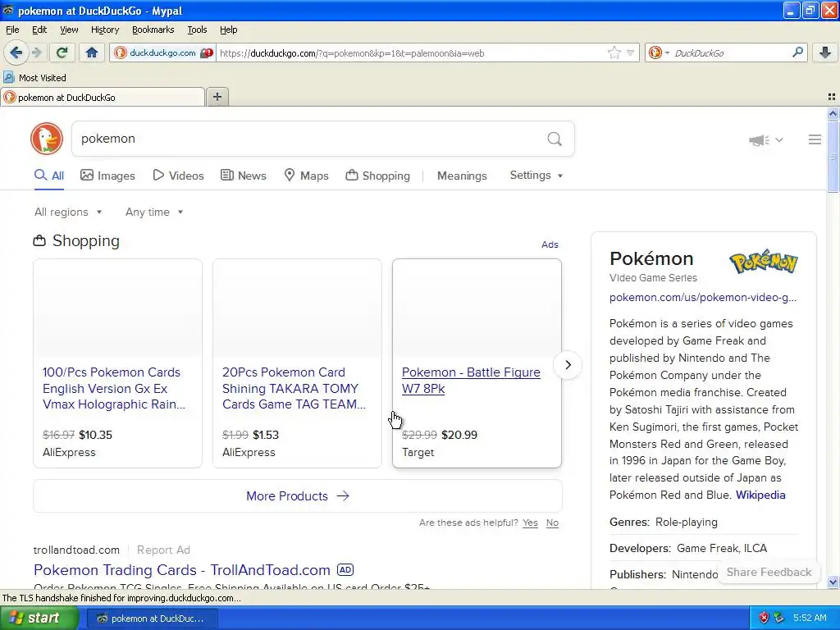Click the bookmark star icon in address bar
This screenshot has height=630, width=840.
pyautogui.click(x=614, y=52)
